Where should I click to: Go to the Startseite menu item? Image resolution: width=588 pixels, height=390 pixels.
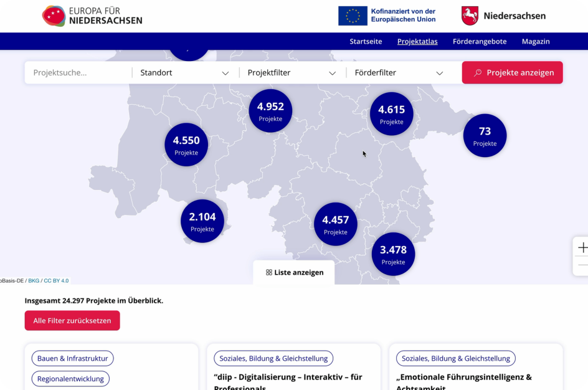[366, 42]
